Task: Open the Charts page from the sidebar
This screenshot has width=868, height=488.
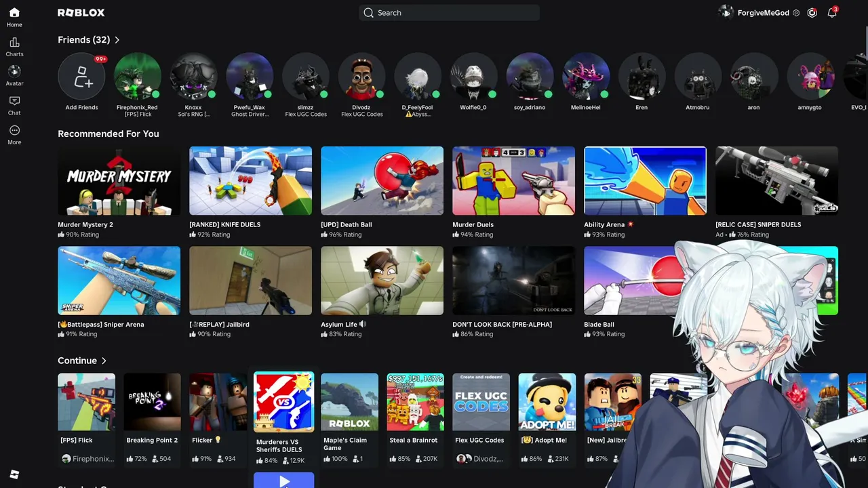Action: coord(14,47)
